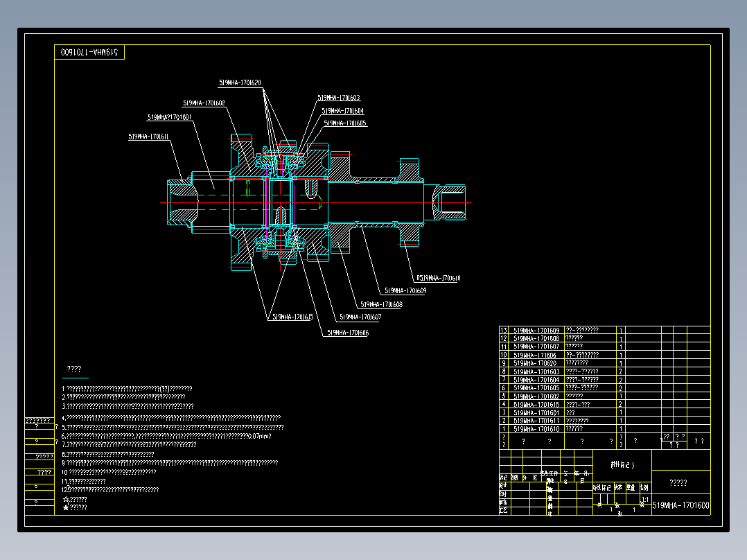Select the filled star symbol note at bottom
Image resolution: width=747 pixels, height=560 pixels.
point(75,507)
